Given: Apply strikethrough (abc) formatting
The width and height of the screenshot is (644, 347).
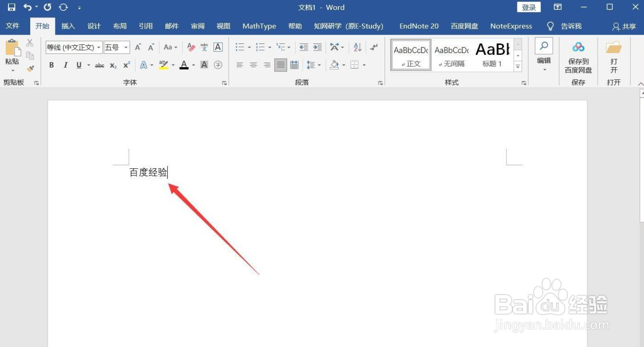Looking at the screenshot, I should (x=99, y=65).
